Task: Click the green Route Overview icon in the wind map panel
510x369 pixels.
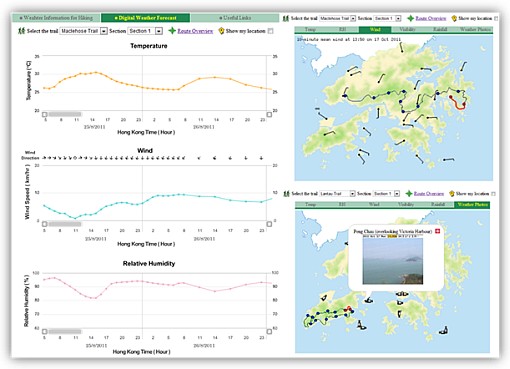Action: coord(410,18)
